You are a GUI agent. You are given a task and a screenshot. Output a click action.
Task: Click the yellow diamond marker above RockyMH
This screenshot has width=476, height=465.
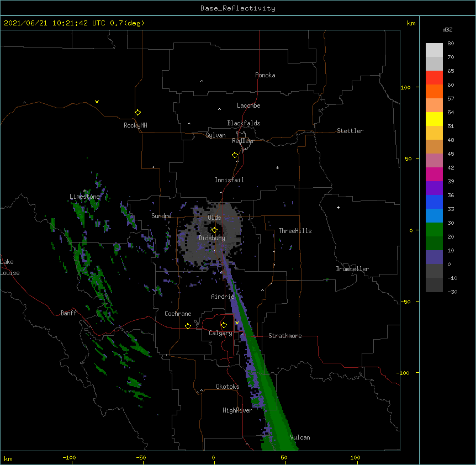click(138, 113)
